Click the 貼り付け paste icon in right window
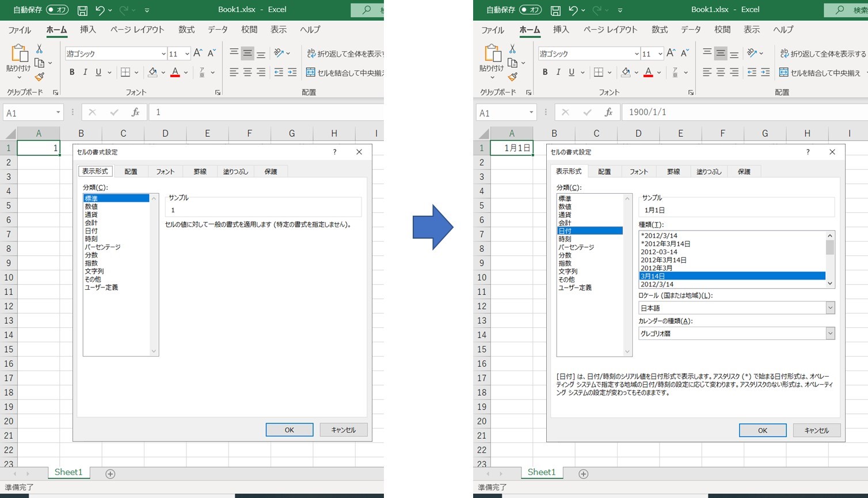This screenshot has width=868, height=498. click(492, 53)
